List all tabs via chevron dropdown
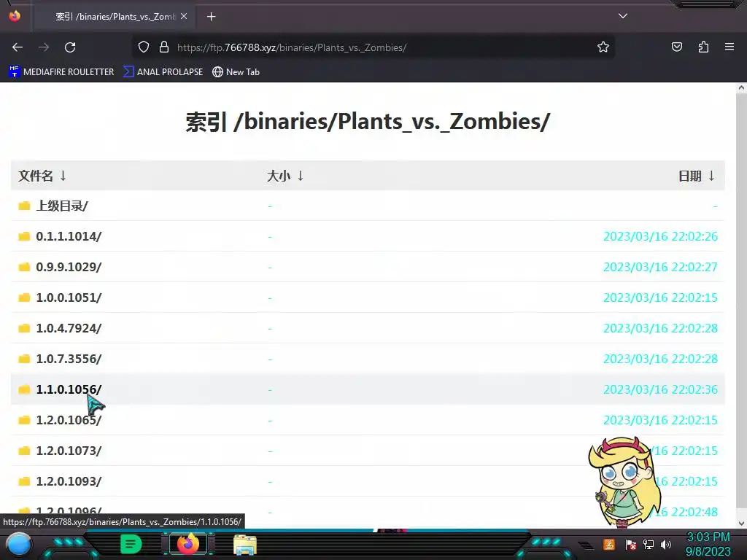 click(623, 16)
